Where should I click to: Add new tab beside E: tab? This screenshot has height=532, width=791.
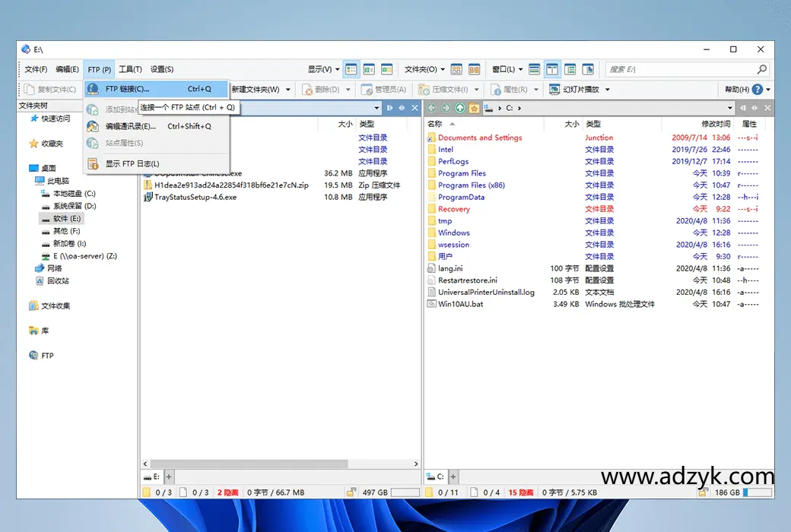(x=169, y=477)
